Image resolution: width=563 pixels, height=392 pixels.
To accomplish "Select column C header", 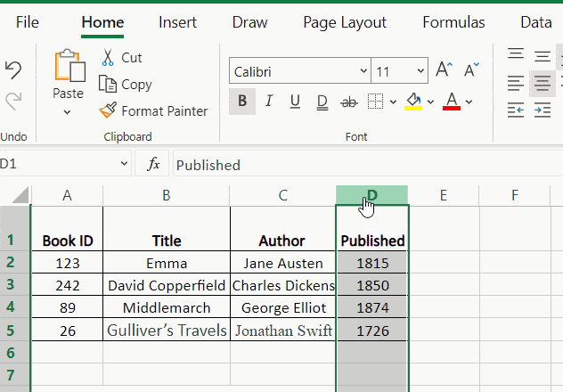I will tap(283, 196).
